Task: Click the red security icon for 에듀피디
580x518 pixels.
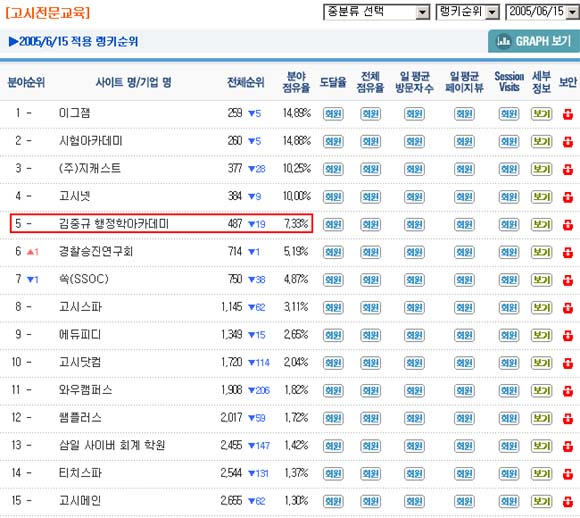Action: [x=568, y=336]
